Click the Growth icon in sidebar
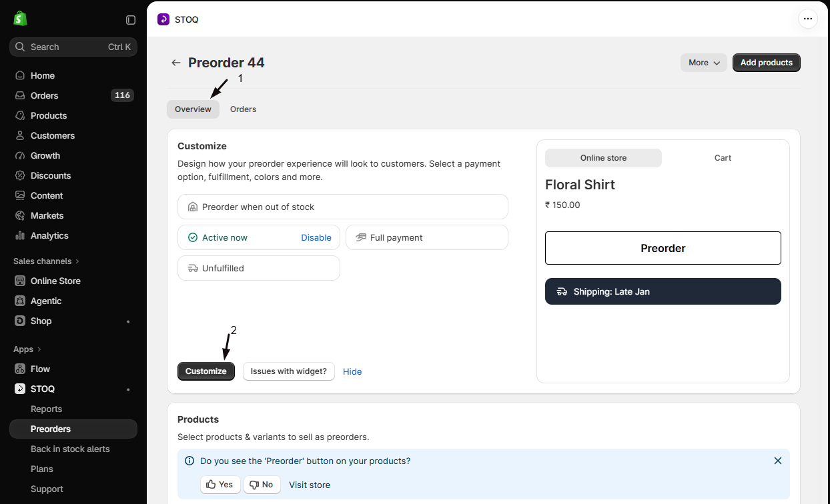This screenshot has width=830, height=504. point(20,155)
